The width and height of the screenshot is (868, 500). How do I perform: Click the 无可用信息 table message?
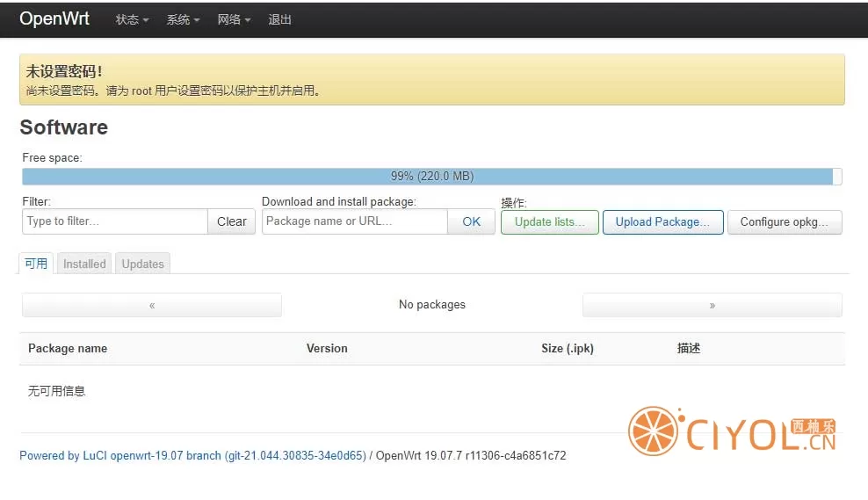pos(56,391)
